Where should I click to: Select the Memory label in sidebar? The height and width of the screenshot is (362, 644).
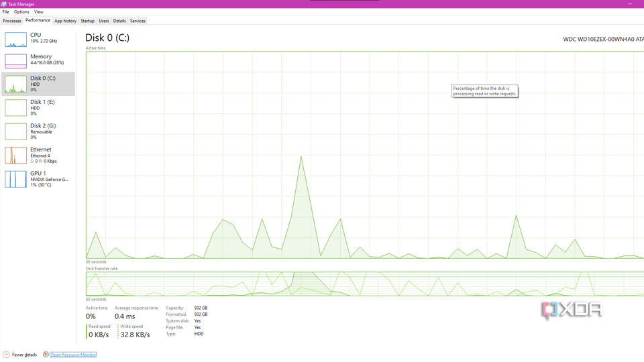(41, 56)
